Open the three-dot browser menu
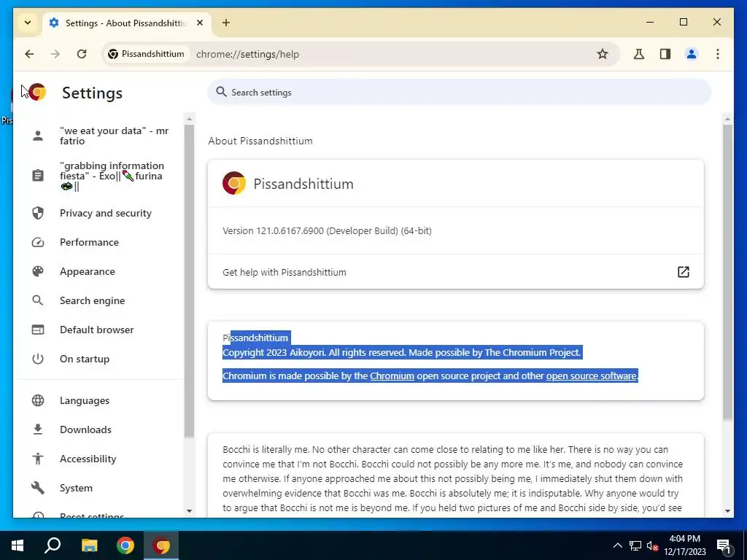The image size is (747, 560). tap(718, 54)
